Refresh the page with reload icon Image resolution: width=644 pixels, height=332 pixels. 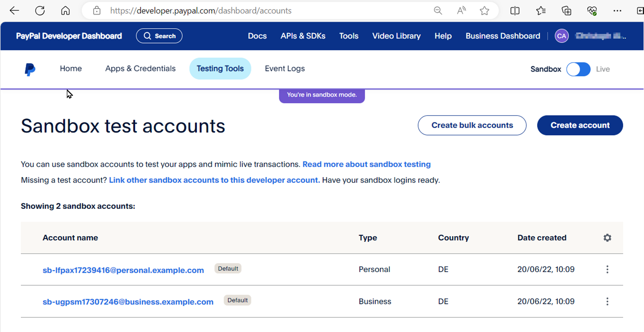pos(40,11)
